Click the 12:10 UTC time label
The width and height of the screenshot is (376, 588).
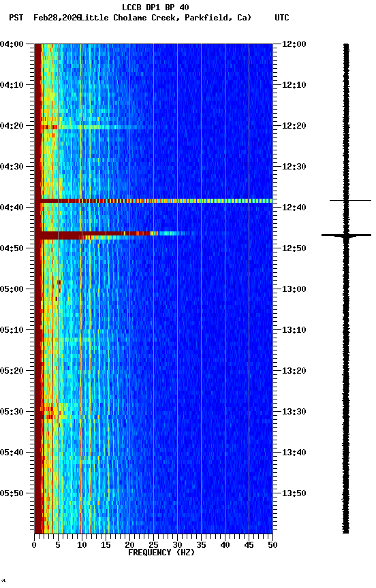point(294,85)
